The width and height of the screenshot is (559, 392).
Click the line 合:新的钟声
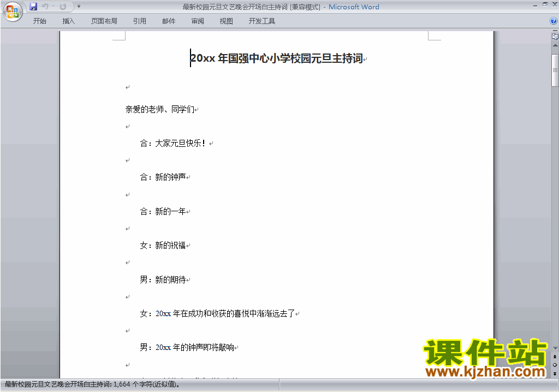(163, 177)
